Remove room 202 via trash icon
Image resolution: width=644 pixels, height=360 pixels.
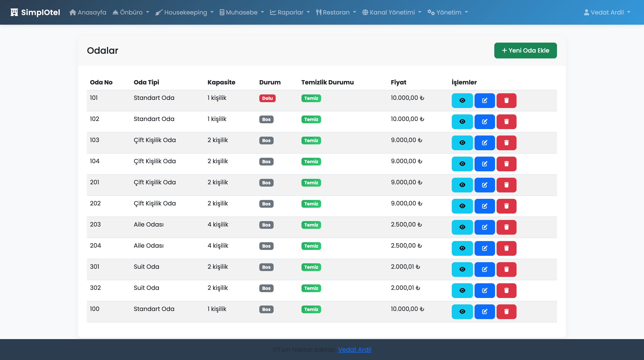(506, 206)
